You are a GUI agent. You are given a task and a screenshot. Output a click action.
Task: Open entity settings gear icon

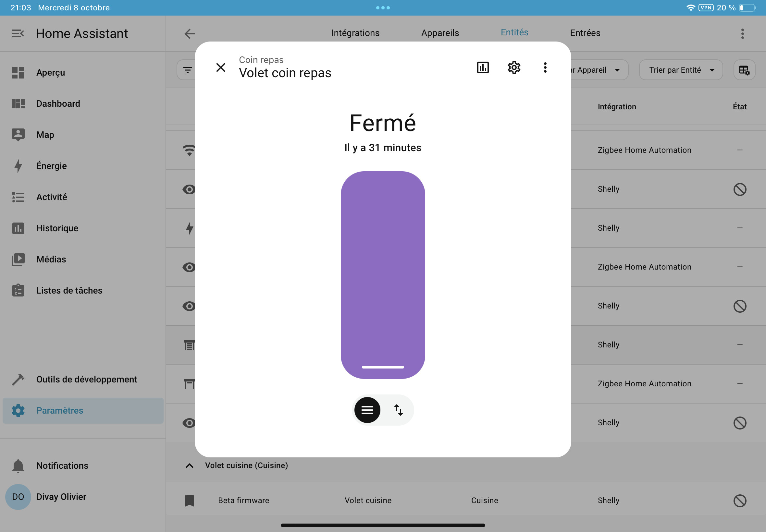pyautogui.click(x=513, y=68)
